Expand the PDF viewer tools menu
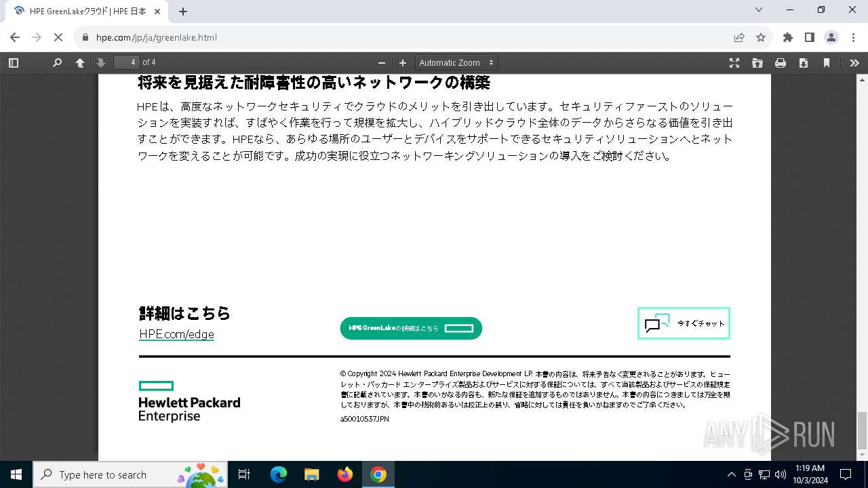The image size is (868, 488). pos(854,63)
